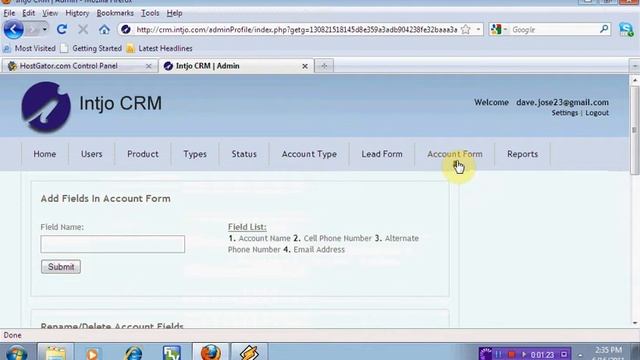Open the Edit menu
Image resolution: width=640 pixels, height=360 pixels.
28,13
